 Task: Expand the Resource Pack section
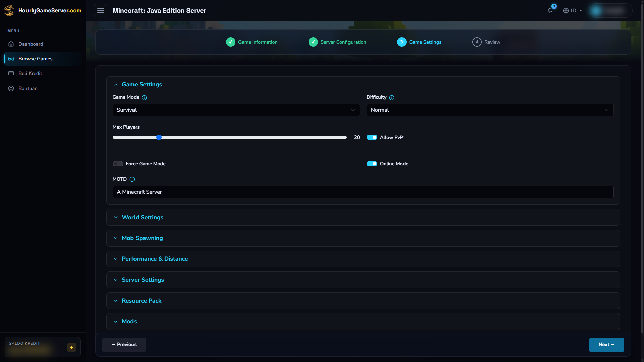(x=363, y=301)
